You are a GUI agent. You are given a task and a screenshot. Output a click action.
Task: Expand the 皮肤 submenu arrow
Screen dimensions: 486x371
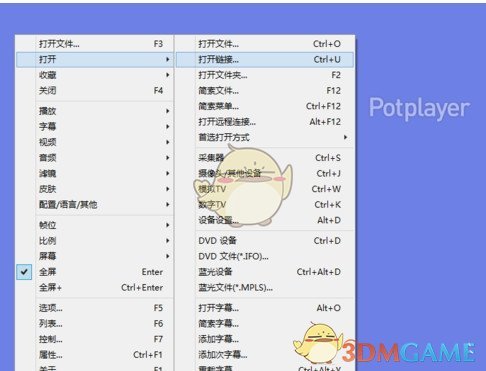168,189
